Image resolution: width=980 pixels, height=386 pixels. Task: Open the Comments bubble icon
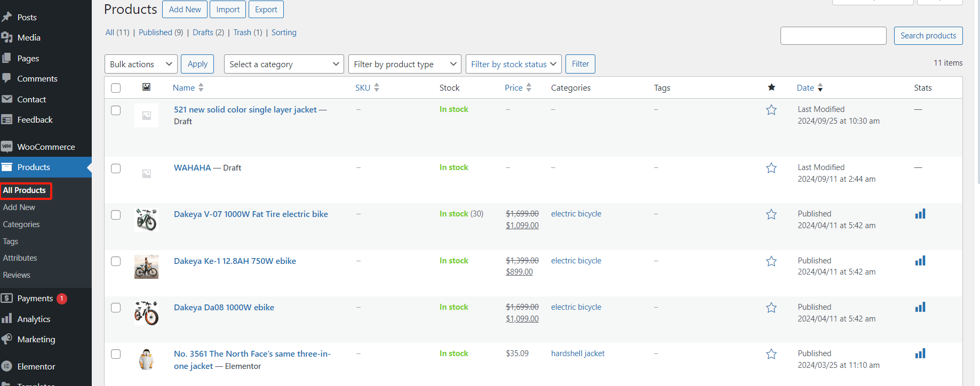tap(7, 78)
